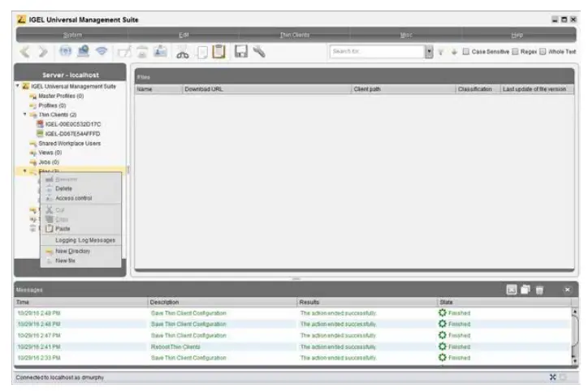Click the funnel filter icon beside search
Viewport: 588px width, 392px height.
[441, 52]
